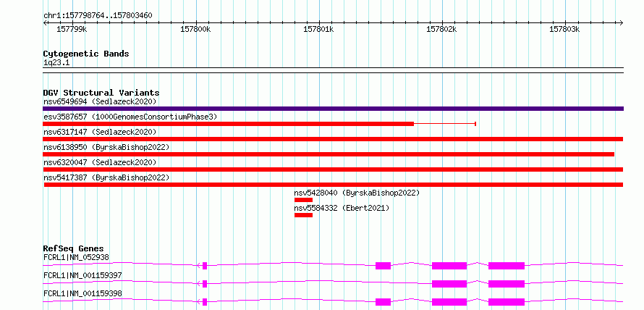Screen dimensions: 644x310
Task: Click the RefSeq Genes track heading
Action: tap(73, 248)
